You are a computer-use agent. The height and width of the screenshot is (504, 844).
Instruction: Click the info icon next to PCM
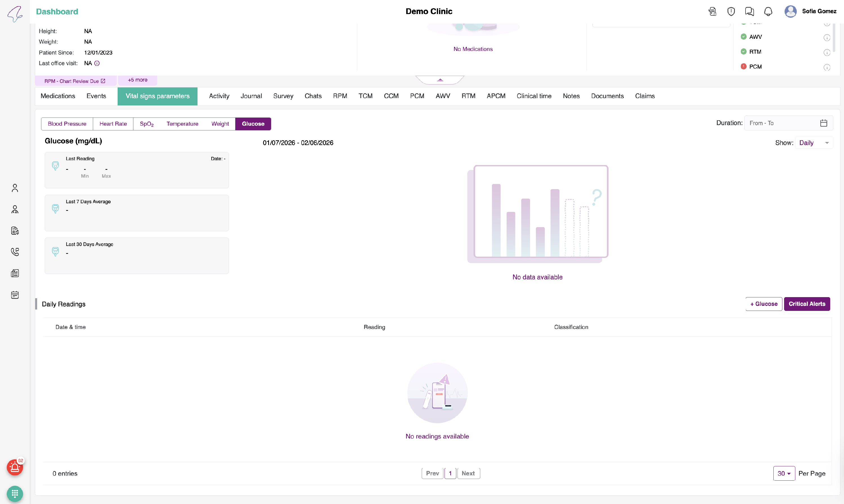(x=827, y=67)
